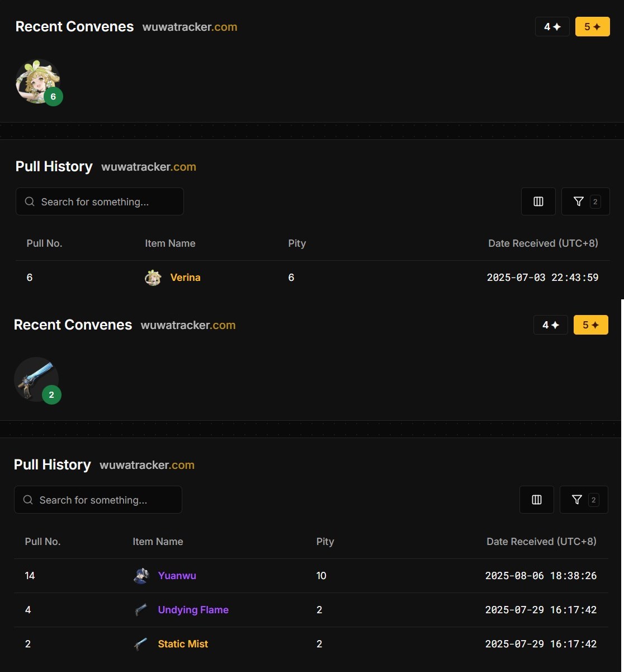Image resolution: width=624 pixels, height=672 pixels.
Task: Click the Static Mist weapon icon in the table
Action: point(141,644)
